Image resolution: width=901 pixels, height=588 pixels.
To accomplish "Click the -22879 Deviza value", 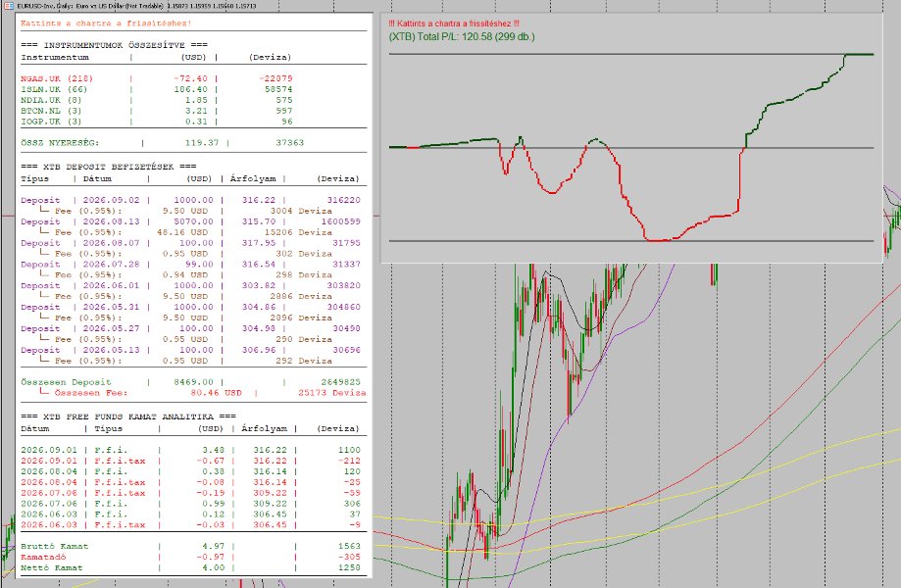I will click(275, 78).
